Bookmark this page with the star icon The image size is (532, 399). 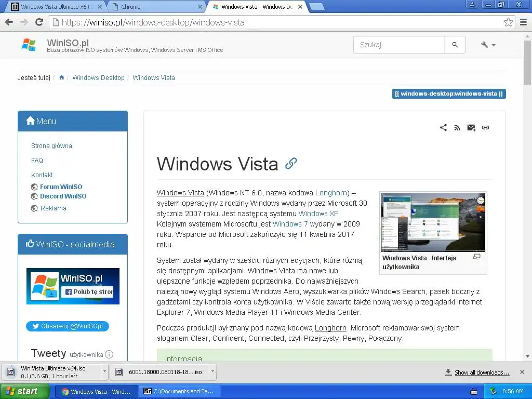point(508,22)
